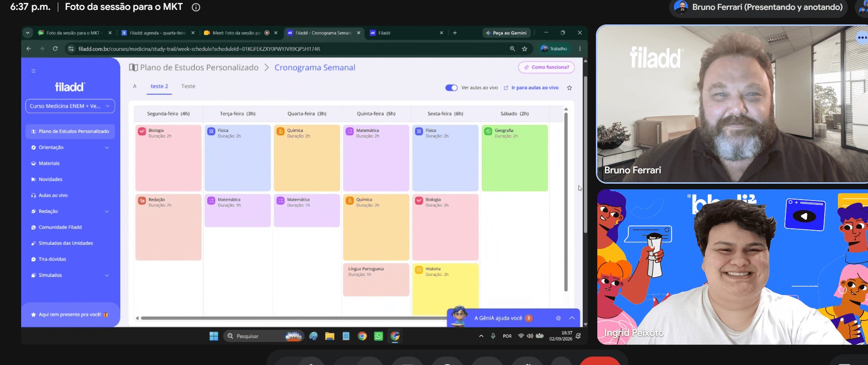Switch to the 'Teste' schedule tab
The image size is (868, 365).
point(188,86)
